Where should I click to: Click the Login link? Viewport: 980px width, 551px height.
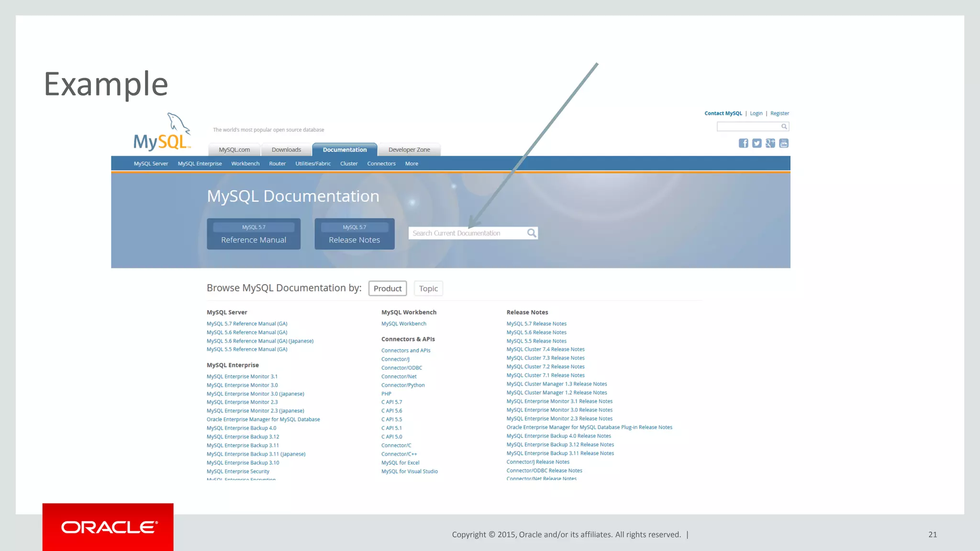756,113
